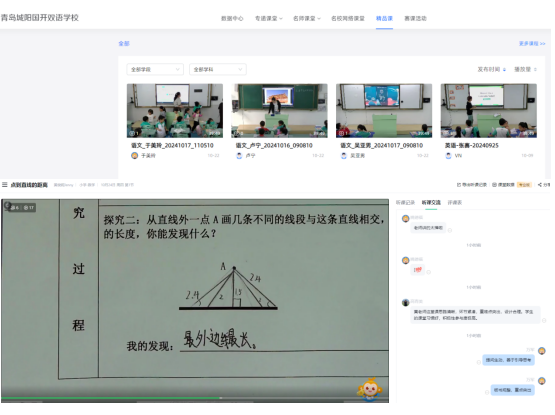Open video thumbnail 英语-张惠-20240925
Image resolution: width=555 pixels, height=415 pixels.
pos(488,110)
